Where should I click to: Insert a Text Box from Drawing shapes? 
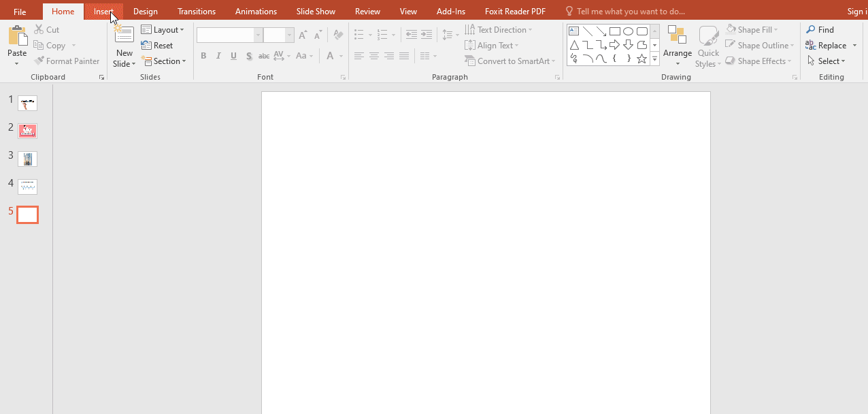[x=573, y=31]
